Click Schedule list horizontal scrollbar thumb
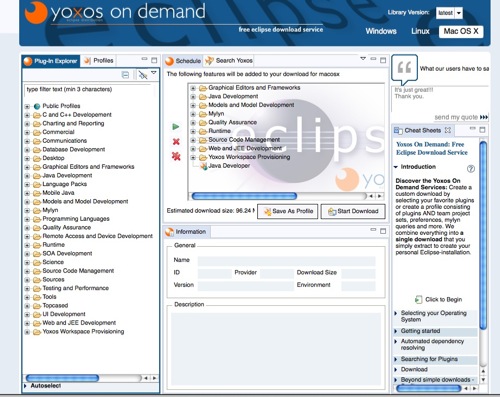 244,196
